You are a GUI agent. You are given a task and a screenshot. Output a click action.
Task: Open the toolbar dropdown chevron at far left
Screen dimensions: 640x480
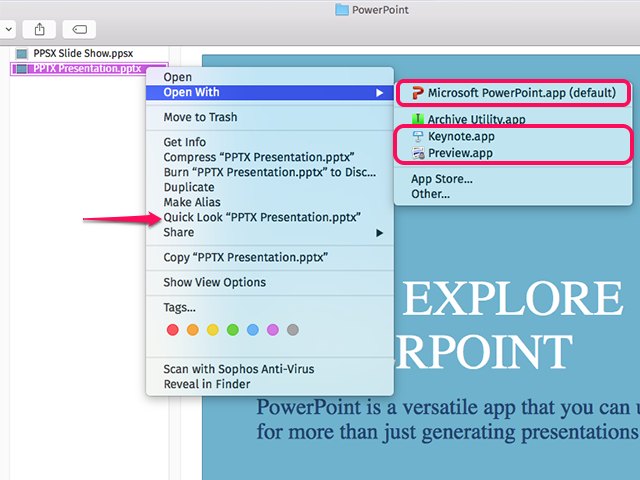pos(6,29)
